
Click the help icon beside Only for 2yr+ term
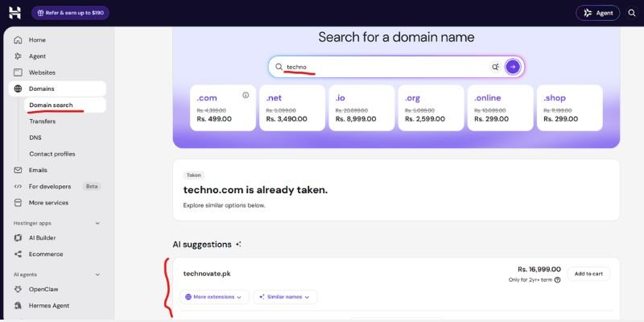click(x=557, y=280)
